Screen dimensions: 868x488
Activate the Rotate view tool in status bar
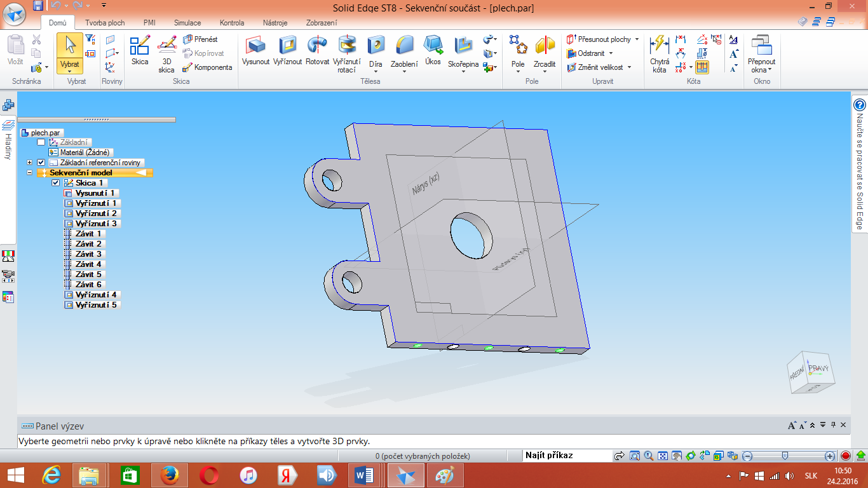tap(691, 456)
